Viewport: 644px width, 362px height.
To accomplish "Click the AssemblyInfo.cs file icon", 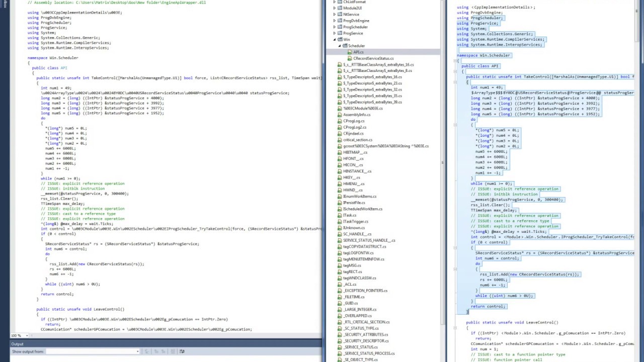I will [340, 115].
